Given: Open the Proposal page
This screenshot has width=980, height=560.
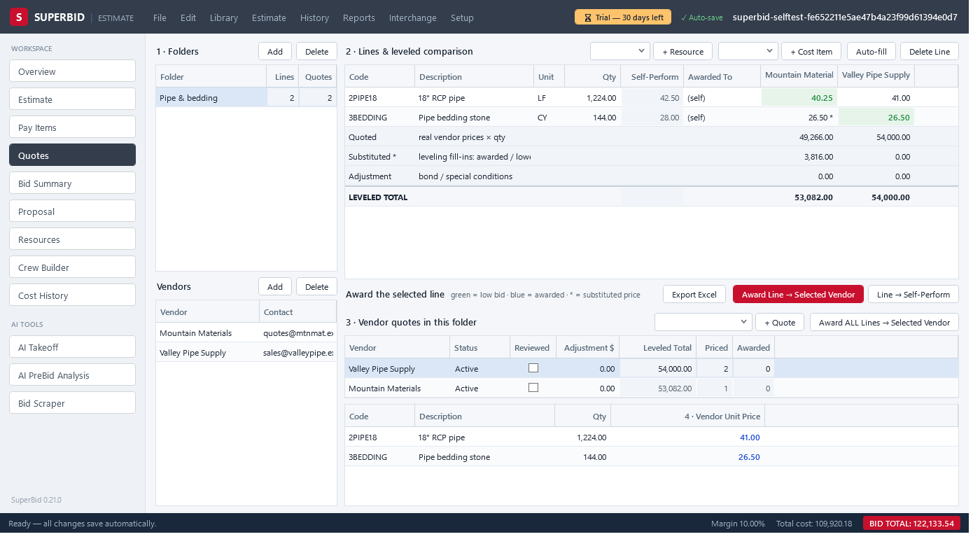Looking at the screenshot, I should [x=72, y=211].
